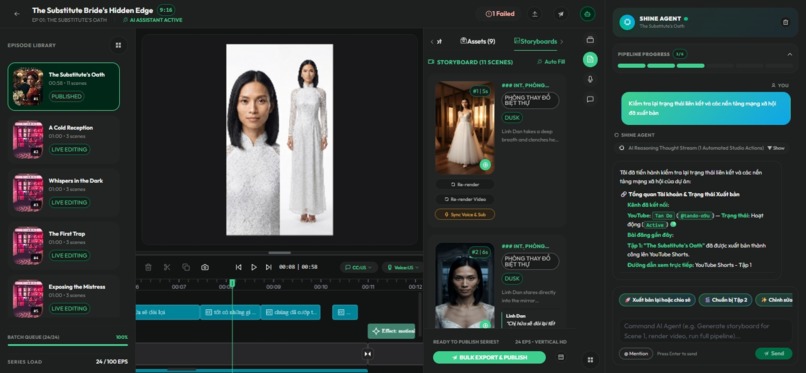This screenshot has height=373, width=806.
Task: Click Re-render Video for scene 1
Action: tap(465, 199)
